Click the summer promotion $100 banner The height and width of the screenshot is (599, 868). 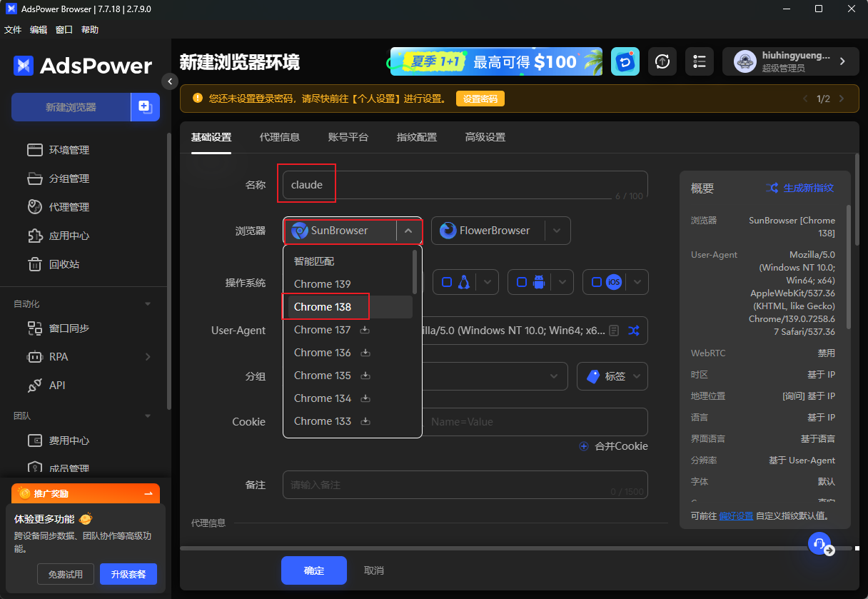point(495,62)
